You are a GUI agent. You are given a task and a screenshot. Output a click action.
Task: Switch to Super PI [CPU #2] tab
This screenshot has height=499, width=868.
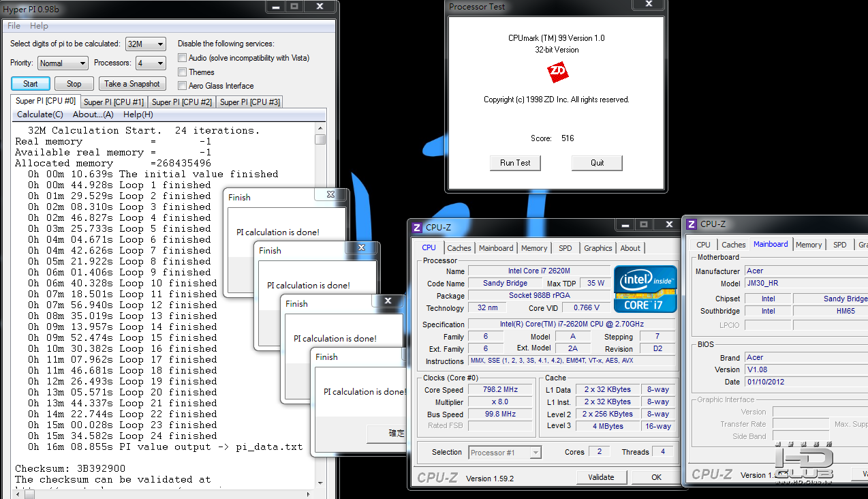[x=181, y=102]
